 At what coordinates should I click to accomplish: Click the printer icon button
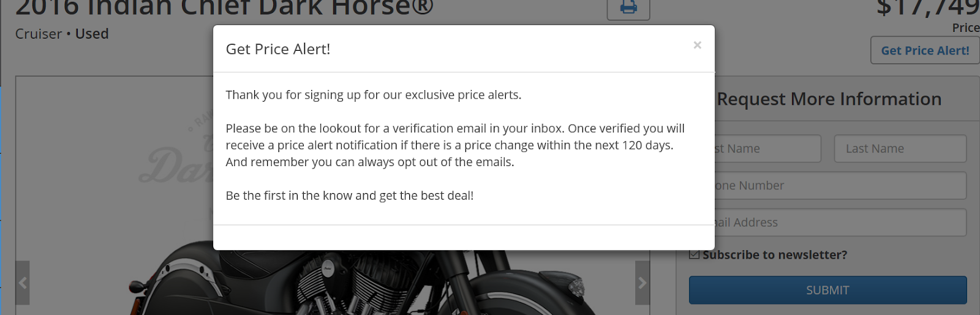click(628, 9)
